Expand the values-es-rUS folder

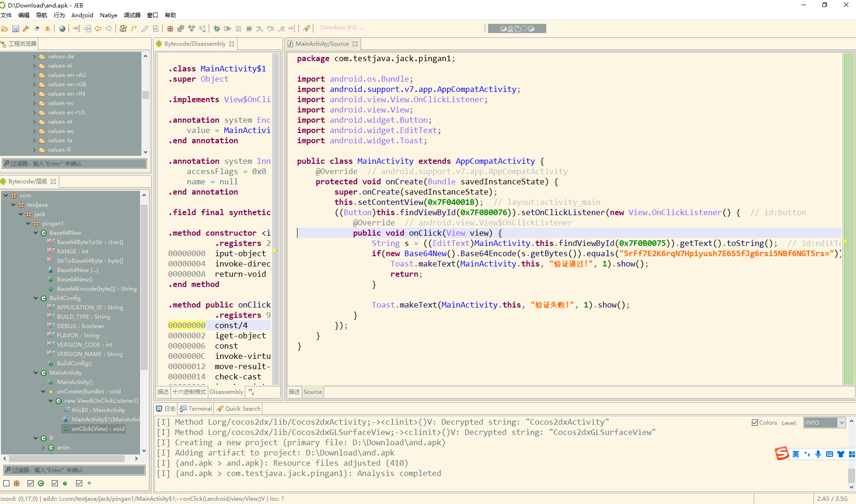(x=34, y=112)
